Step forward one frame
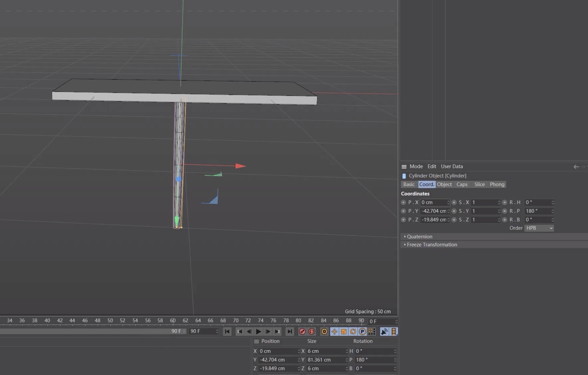 point(268,332)
